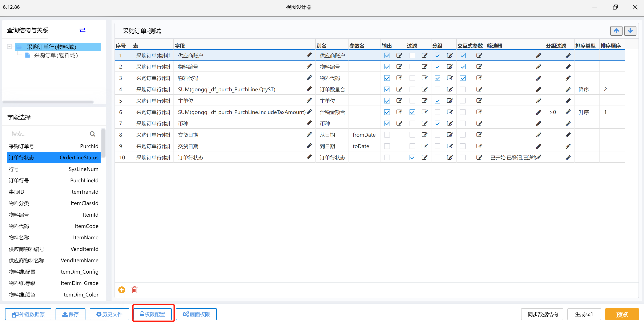This screenshot has width=644, height=323.
Task: Click 同步数据结构 button
Action: pyautogui.click(x=542, y=314)
